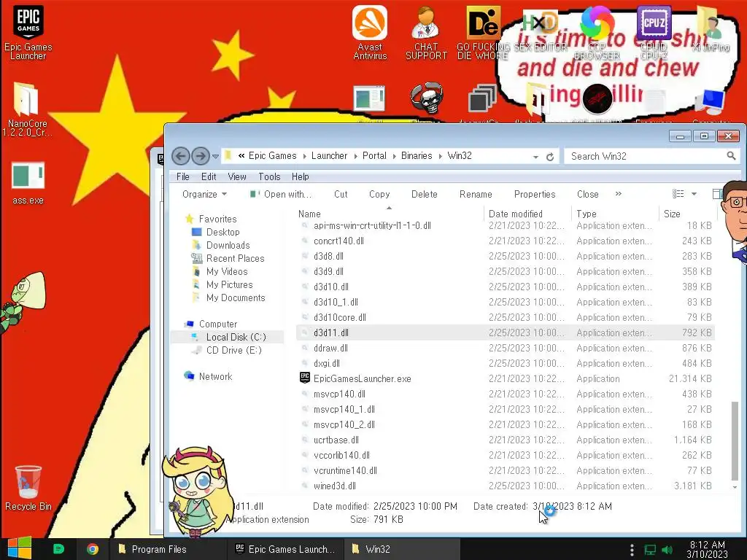Image resolution: width=747 pixels, height=560 pixels.
Task: Click the Windows Start button
Action: pos(20,548)
